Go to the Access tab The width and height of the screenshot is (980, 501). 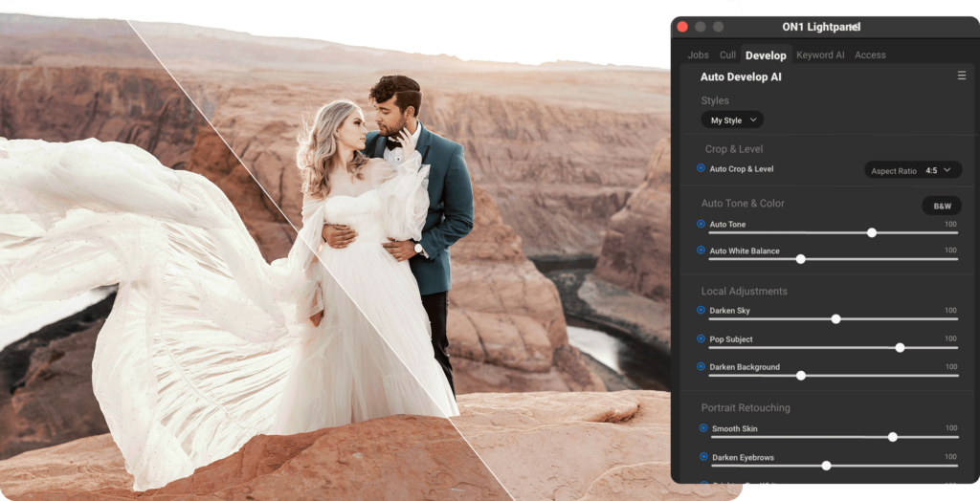[870, 55]
